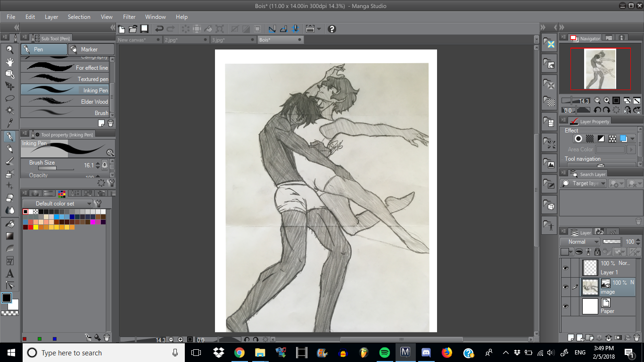Open Spotify from the taskbar

(384, 353)
